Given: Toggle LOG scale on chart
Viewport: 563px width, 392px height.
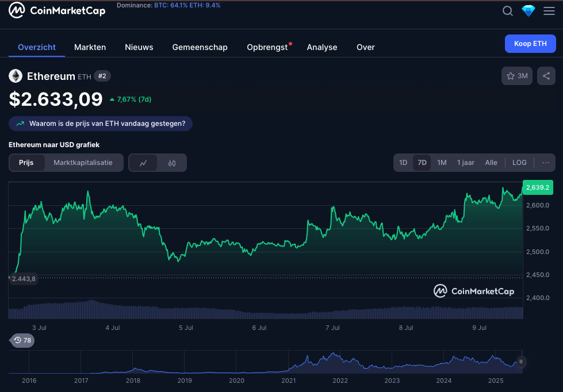Looking at the screenshot, I should 519,163.
